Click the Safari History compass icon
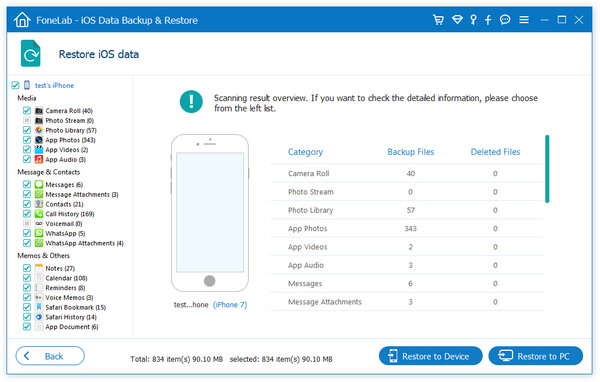Screen dimensions: 600x382 [39, 317]
